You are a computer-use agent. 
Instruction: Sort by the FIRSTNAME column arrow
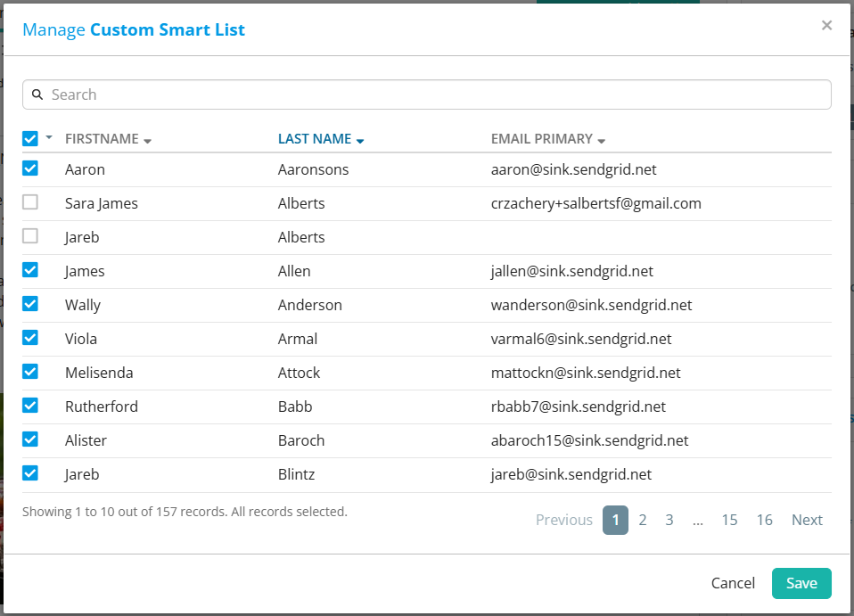pyautogui.click(x=148, y=141)
